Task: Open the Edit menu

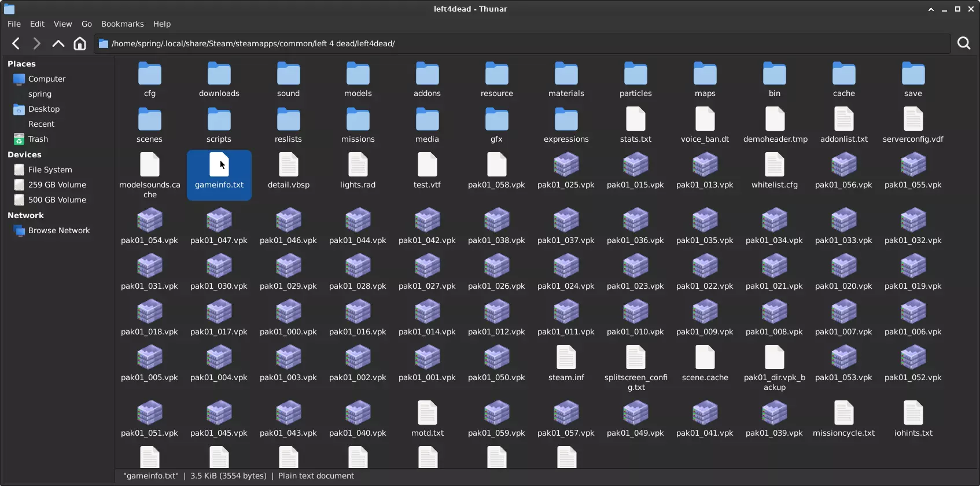Action: pyautogui.click(x=37, y=24)
